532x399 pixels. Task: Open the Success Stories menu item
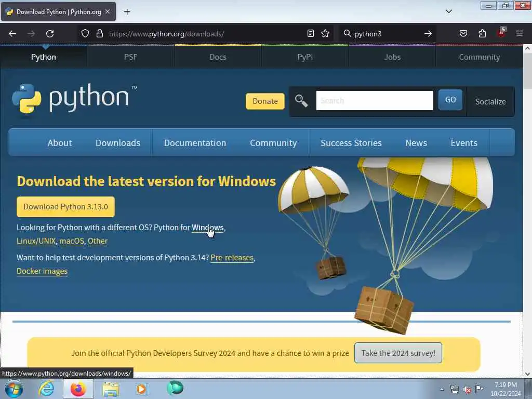pos(351,143)
